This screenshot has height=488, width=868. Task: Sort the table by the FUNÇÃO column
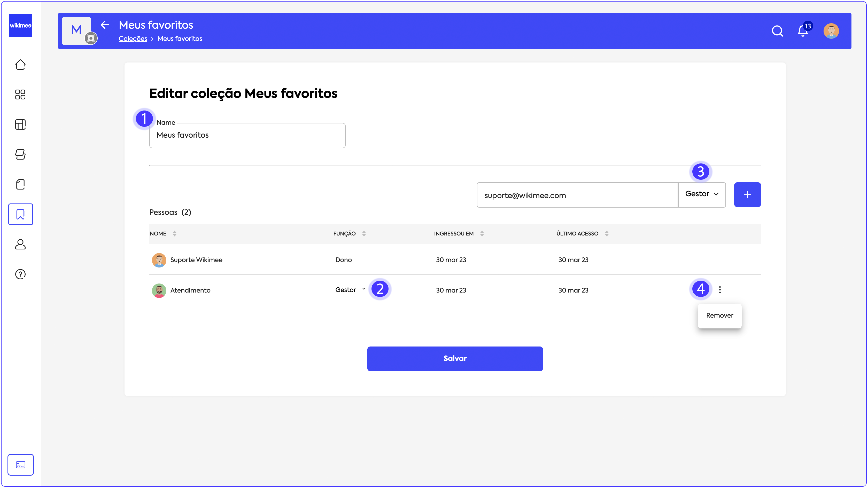click(x=364, y=233)
